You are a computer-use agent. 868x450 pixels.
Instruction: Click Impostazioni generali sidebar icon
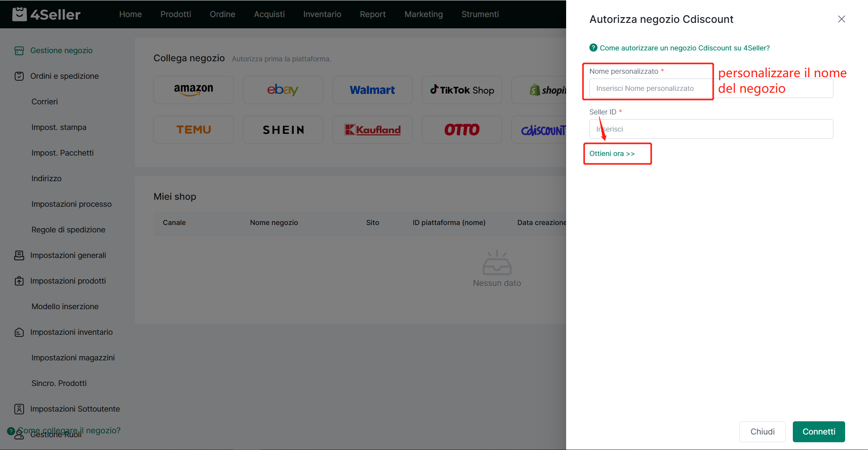point(19,255)
